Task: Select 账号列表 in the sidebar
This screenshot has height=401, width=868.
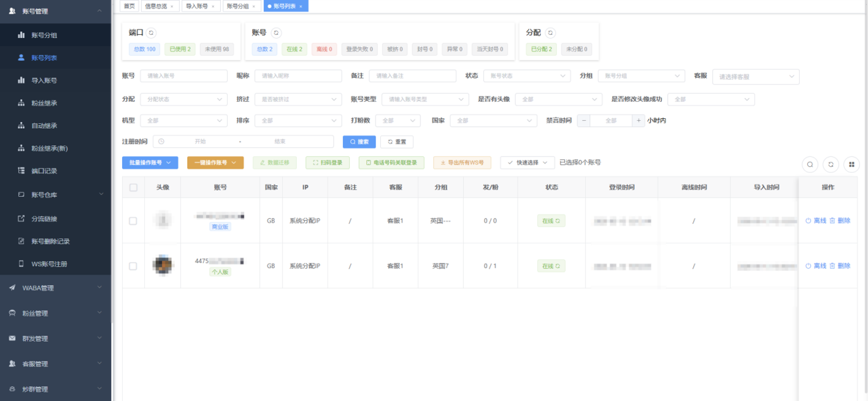Action: (x=55, y=58)
